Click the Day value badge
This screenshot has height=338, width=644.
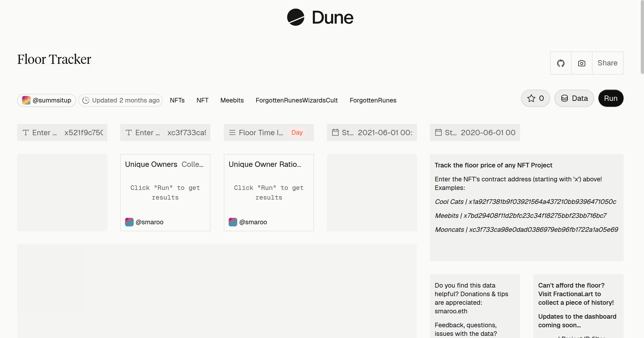tap(297, 133)
